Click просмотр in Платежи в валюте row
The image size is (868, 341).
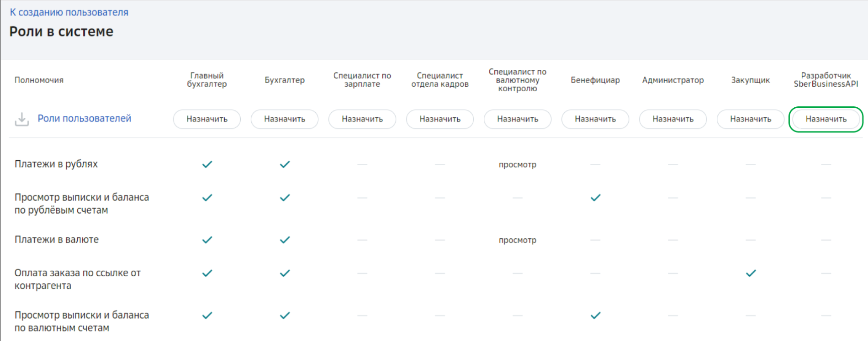click(518, 240)
